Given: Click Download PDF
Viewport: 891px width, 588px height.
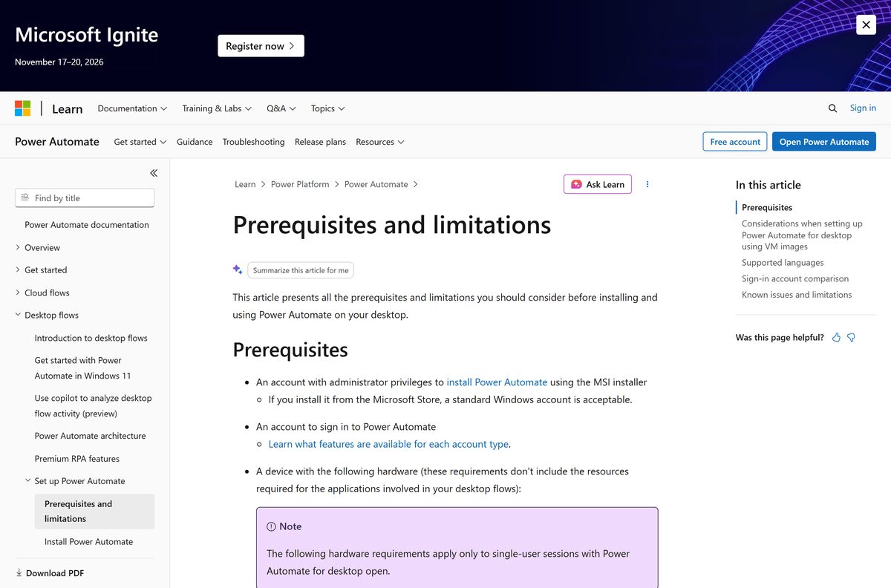Looking at the screenshot, I should pos(50,573).
